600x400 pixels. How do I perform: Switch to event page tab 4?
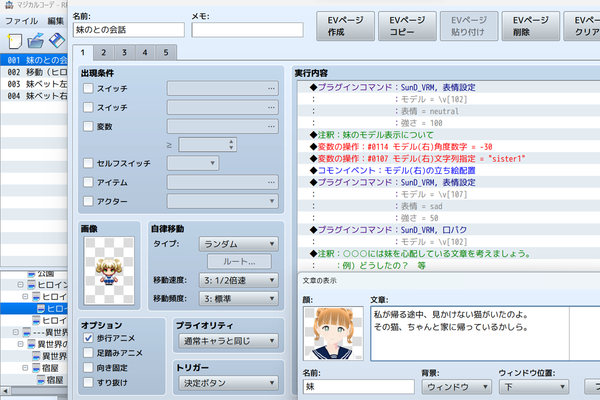coord(145,52)
